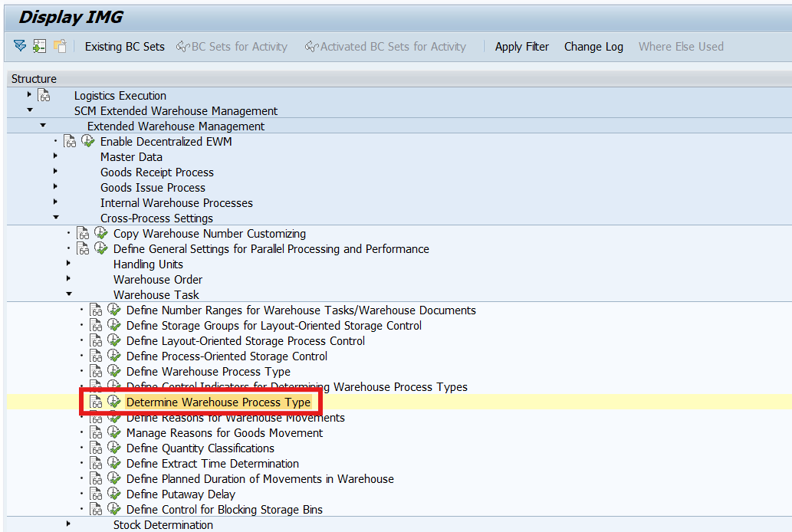Select Define Control for Blocking Storage Bins text
This screenshot has height=532, width=792.
225,510
